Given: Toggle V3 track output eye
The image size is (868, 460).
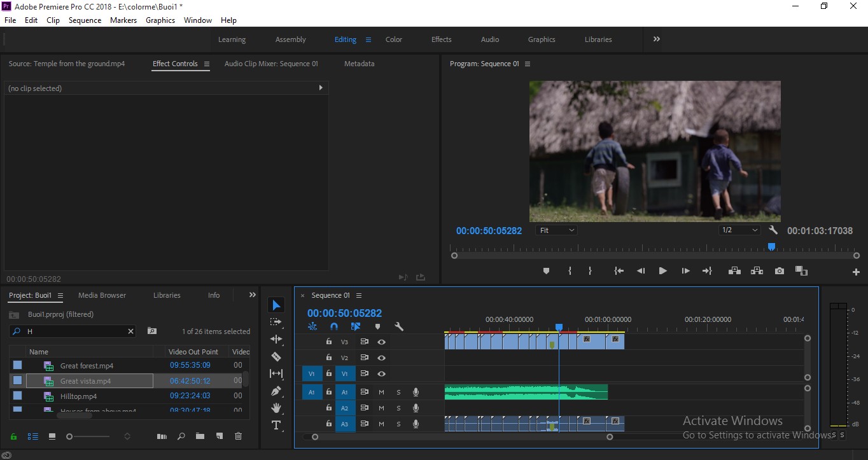Looking at the screenshot, I should click(381, 342).
